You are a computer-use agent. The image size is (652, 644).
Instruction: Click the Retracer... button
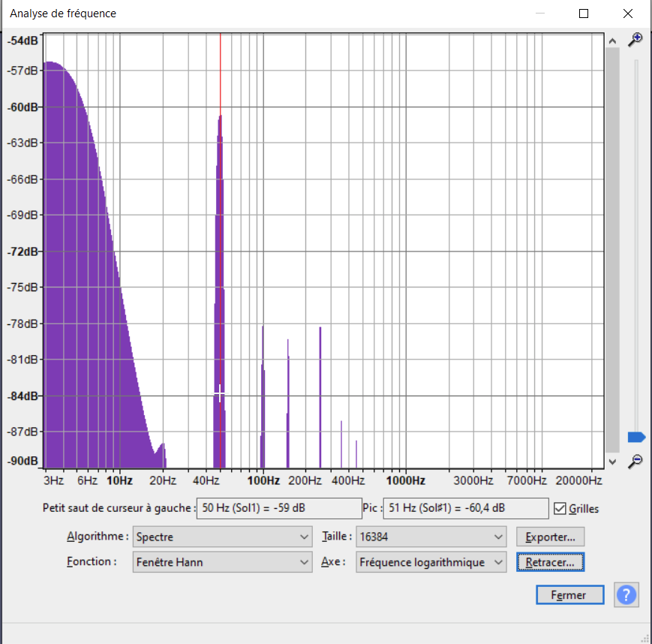click(x=550, y=561)
